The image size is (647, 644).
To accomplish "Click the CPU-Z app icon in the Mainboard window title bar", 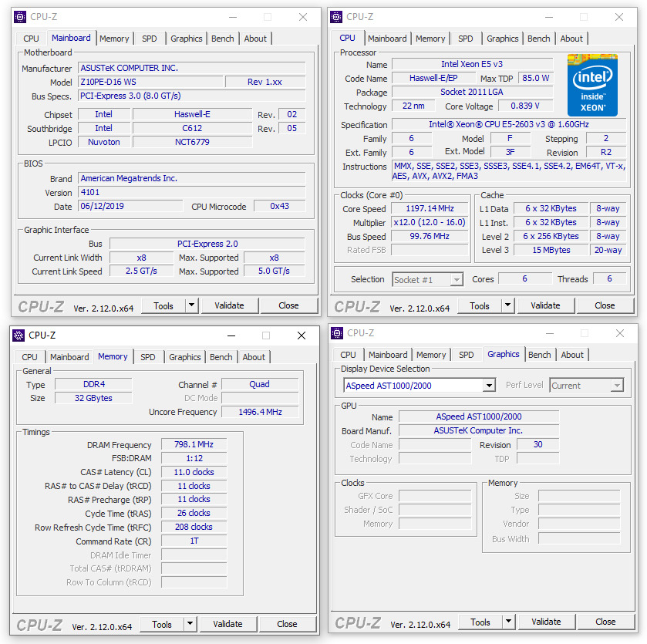I will pyautogui.click(x=20, y=17).
